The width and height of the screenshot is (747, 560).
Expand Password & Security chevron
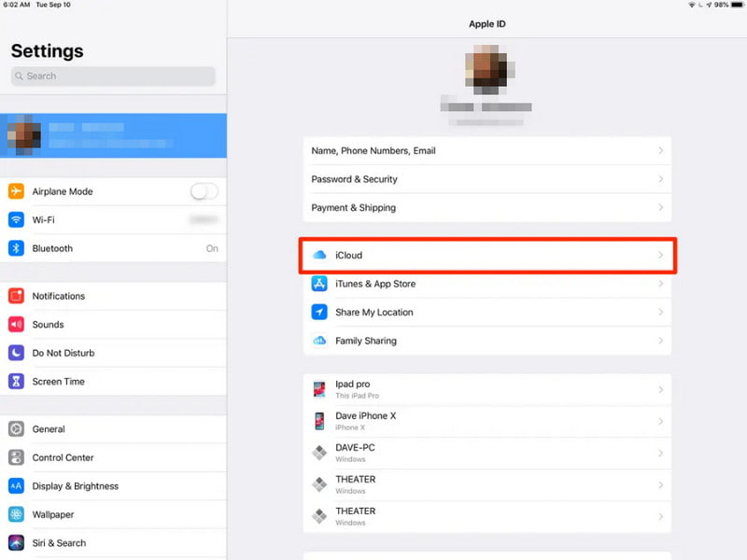(661, 179)
